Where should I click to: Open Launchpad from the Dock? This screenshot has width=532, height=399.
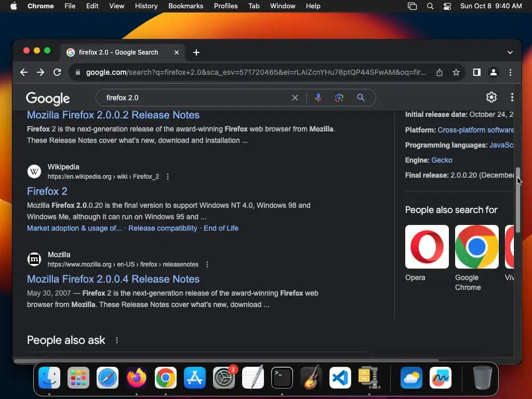(78, 377)
